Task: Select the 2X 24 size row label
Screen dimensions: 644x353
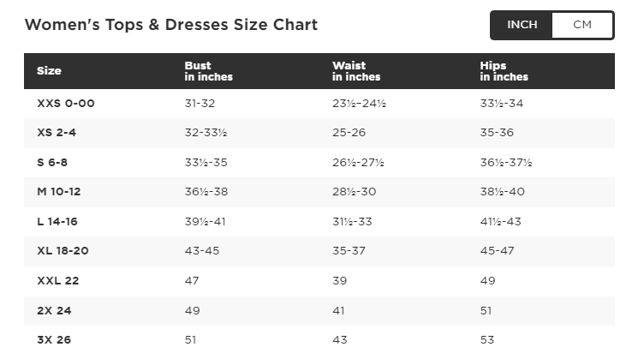Action: click(53, 310)
